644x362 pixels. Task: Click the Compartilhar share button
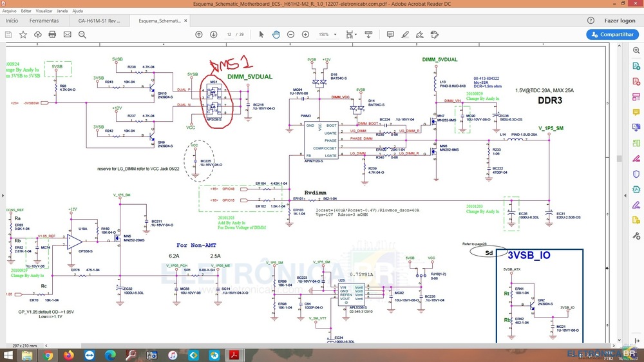tap(612, 34)
